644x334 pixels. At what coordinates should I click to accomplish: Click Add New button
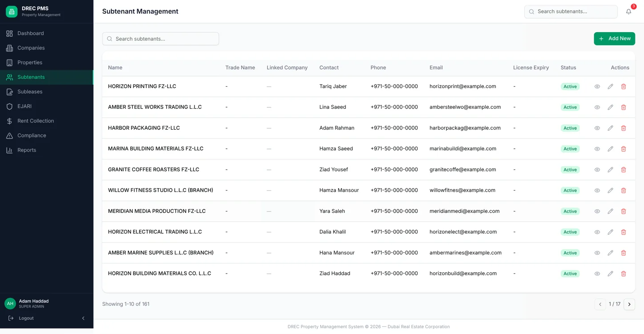(614, 39)
